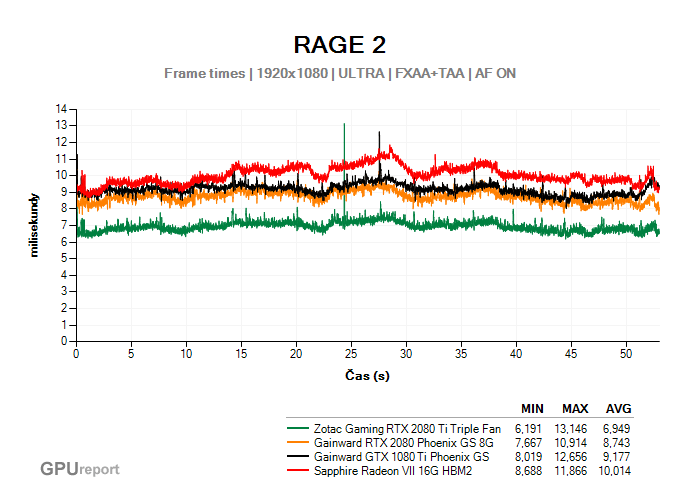Click the MAX value 12,656
This screenshot has width=680, height=500.
click(x=571, y=457)
